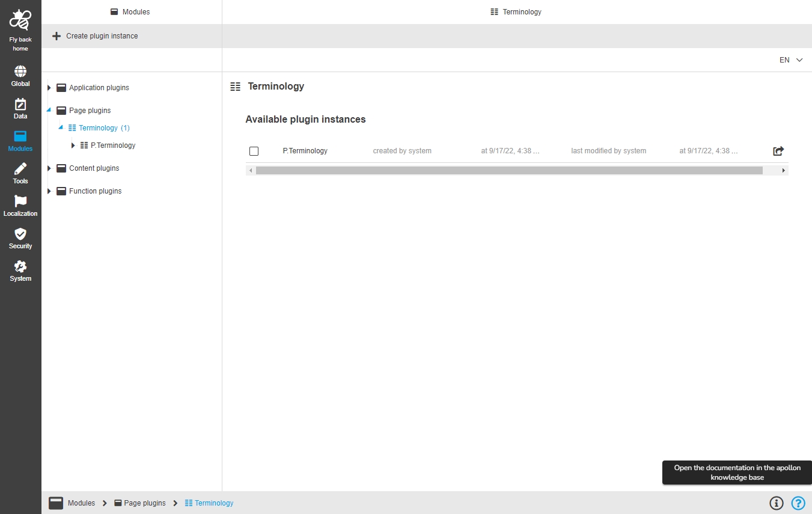Image resolution: width=812 pixels, height=514 pixels.
Task: Click the Terminology icon beside the page heading
Action: 236,87
